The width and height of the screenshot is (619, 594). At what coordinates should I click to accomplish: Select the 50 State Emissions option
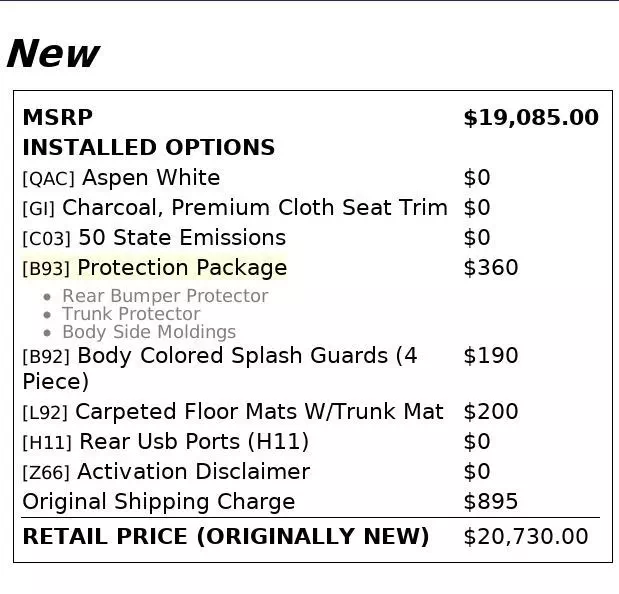point(154,238)
